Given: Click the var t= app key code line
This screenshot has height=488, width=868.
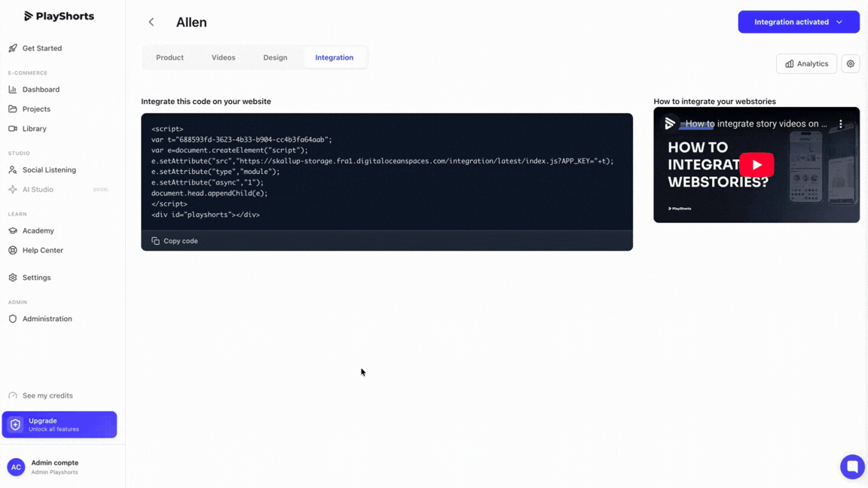Looking at the screenshot, I should pyautogui.click(x=241, y=139).
